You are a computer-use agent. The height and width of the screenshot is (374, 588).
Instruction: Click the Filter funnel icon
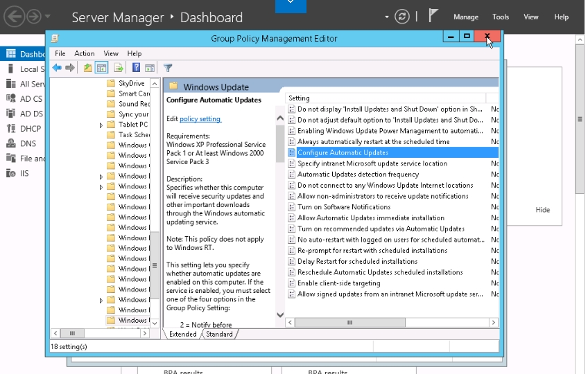tap(168, 68)
